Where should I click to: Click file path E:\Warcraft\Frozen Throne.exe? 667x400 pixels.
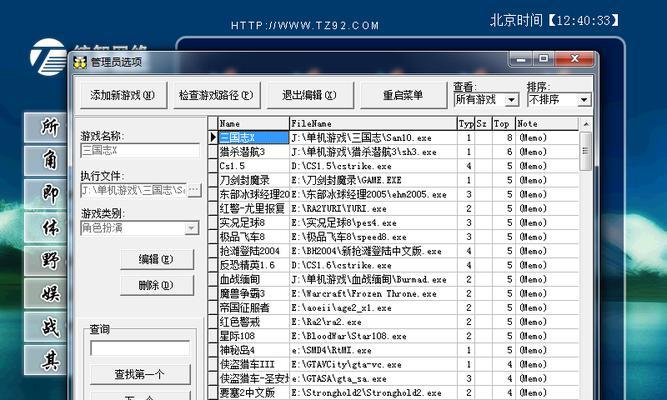pos(364,294)
